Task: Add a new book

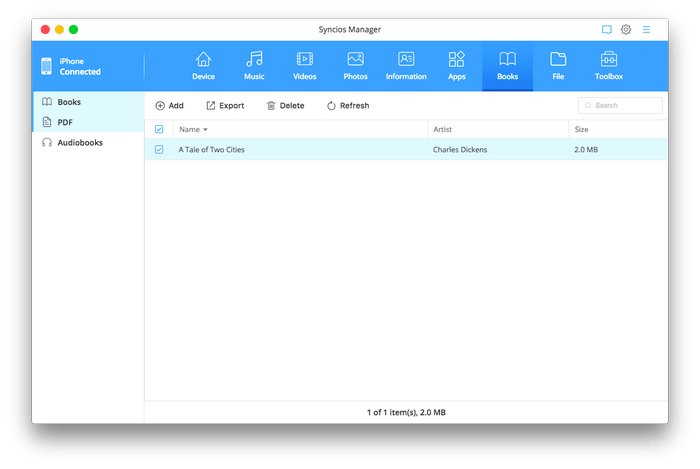Action: (x=169, y=105)
